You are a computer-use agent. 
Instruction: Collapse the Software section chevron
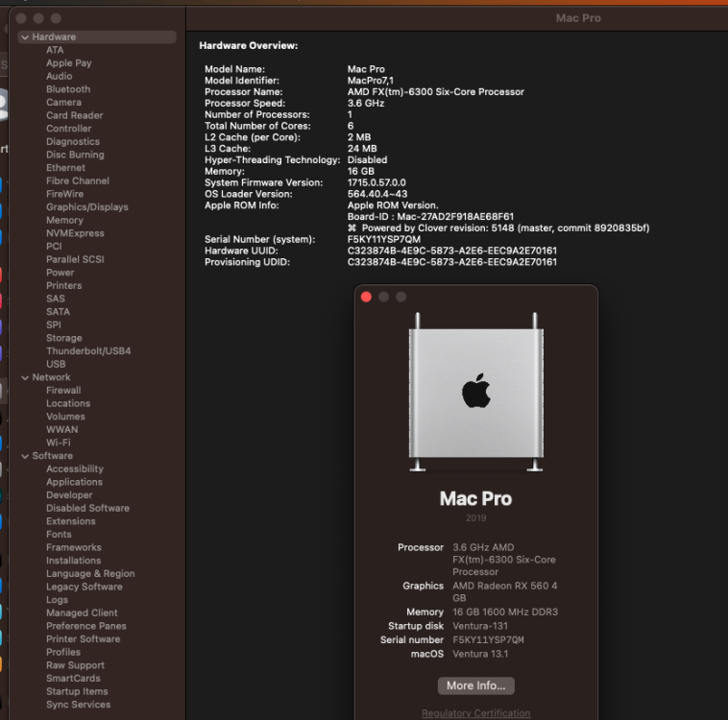coord(25,456)
